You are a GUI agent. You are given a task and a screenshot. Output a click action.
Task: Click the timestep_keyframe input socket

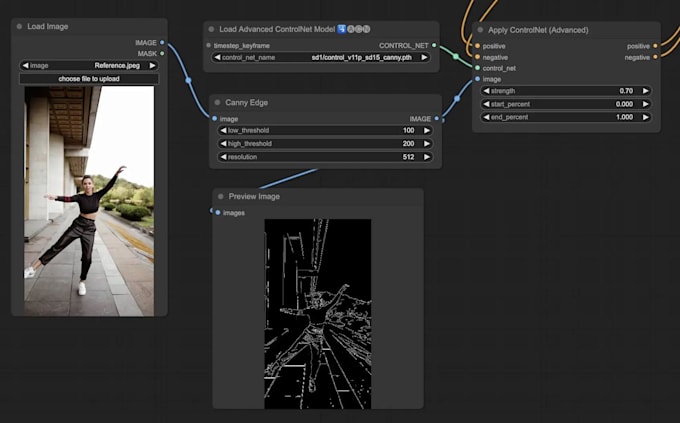pos(209,45)
